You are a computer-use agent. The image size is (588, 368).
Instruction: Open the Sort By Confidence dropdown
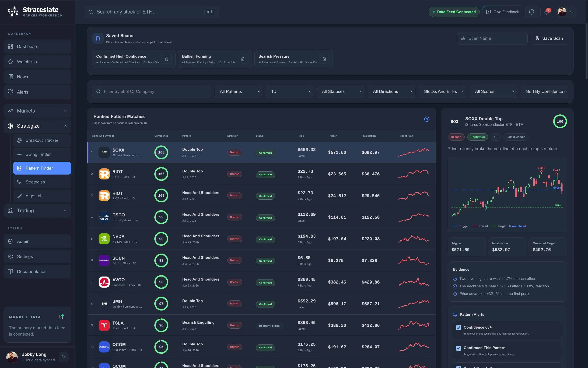coord(544,91)
